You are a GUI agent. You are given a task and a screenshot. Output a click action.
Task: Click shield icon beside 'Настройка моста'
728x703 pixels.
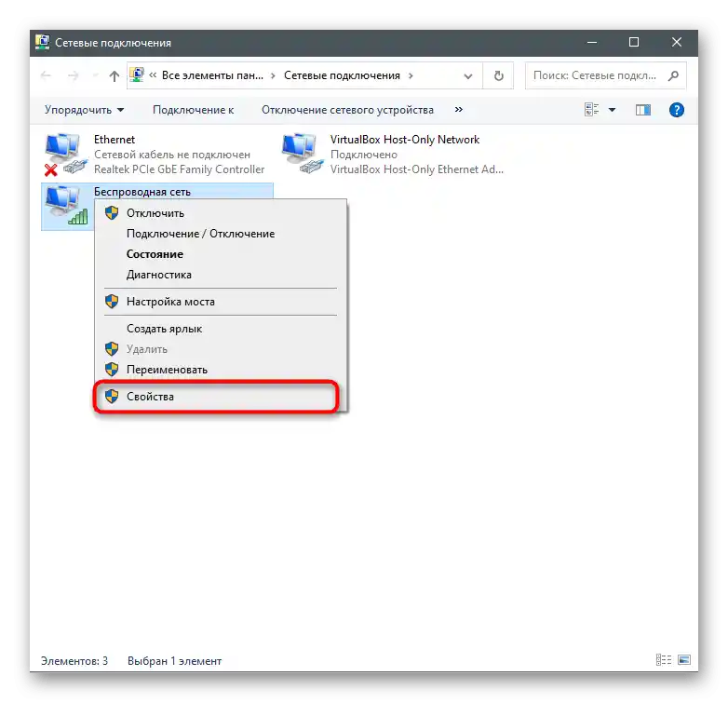112,302
